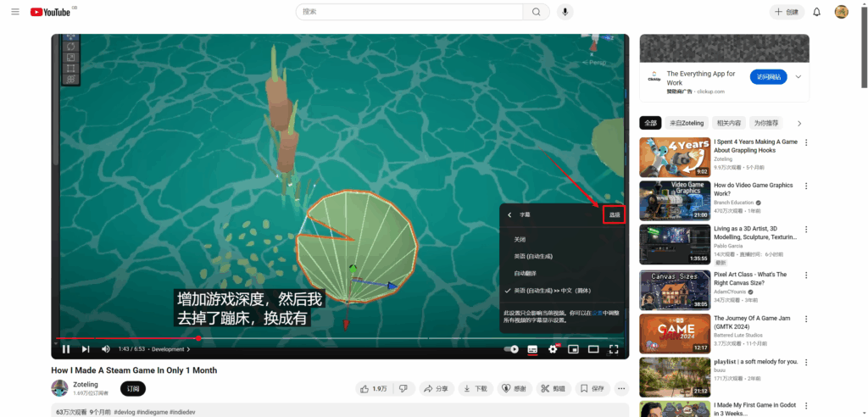The width and height of the screenshot is (868, 417).
Task: Open more actions for the video
Action: (621, 389)
